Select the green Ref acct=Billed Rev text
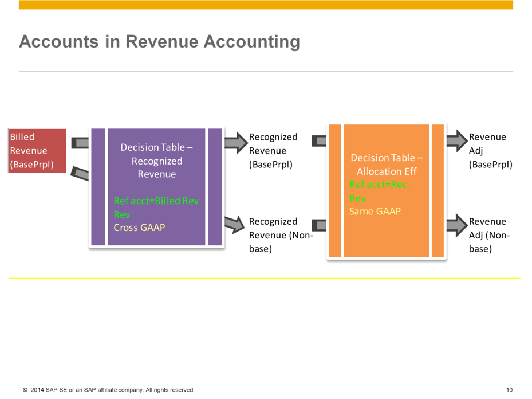 click(x=156, y=201)
